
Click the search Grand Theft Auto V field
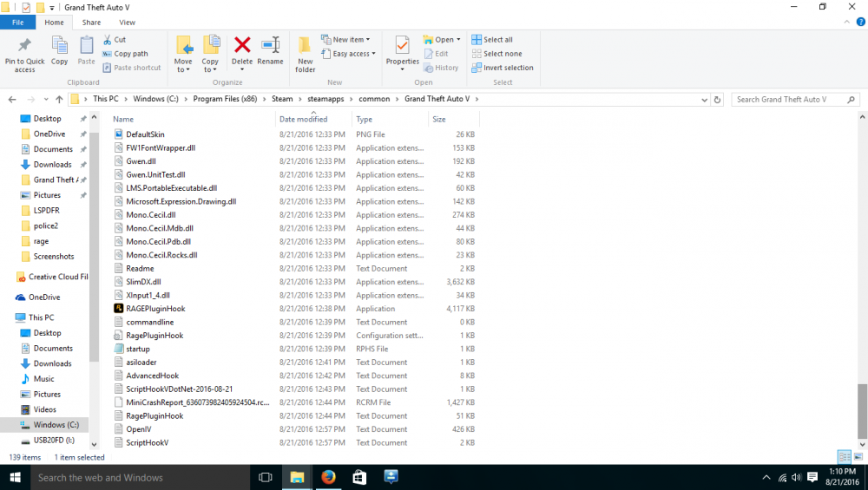[x=795, y=100]
